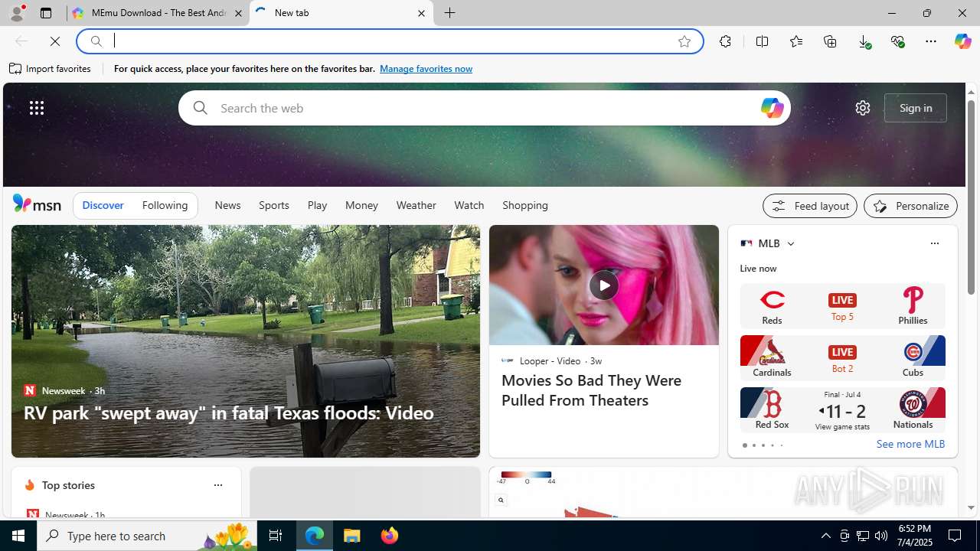The height and width of the screenshot is (551, 980).
Task: Open volume control in system tray
Action: [x=881, y=536]
